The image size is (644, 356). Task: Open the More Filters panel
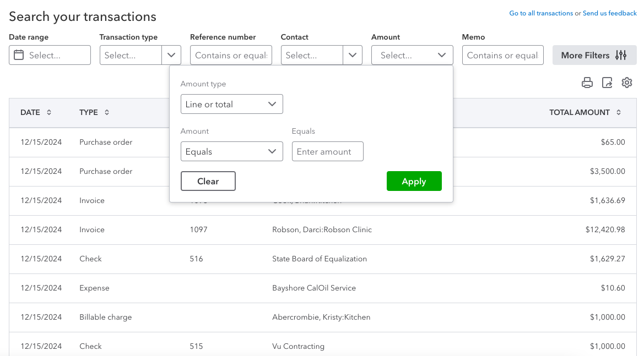click(x=594, y=55)
